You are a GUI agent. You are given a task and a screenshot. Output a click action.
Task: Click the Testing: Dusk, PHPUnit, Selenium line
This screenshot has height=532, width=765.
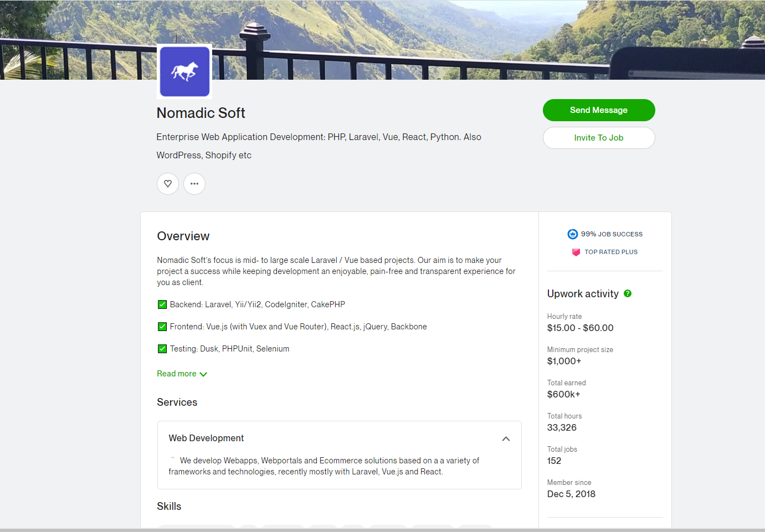click(230, 349)
